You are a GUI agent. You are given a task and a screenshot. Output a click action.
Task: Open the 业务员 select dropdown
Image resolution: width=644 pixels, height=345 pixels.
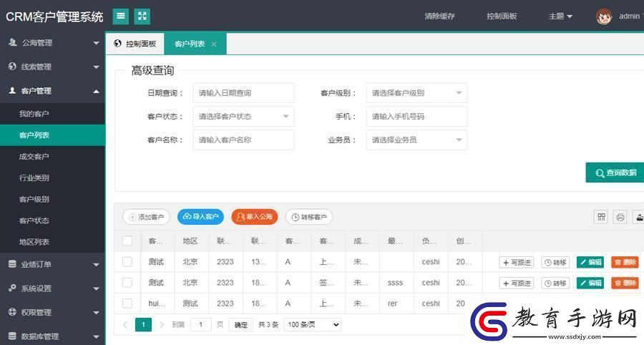click(x=416, y=140)
